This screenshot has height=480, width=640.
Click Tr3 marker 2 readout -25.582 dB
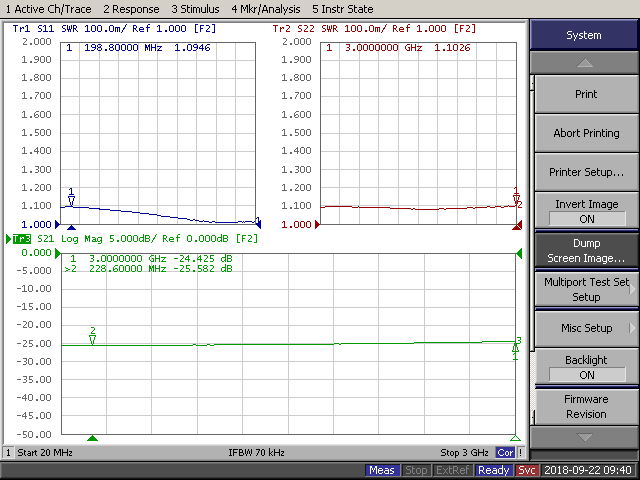point(149,269)
